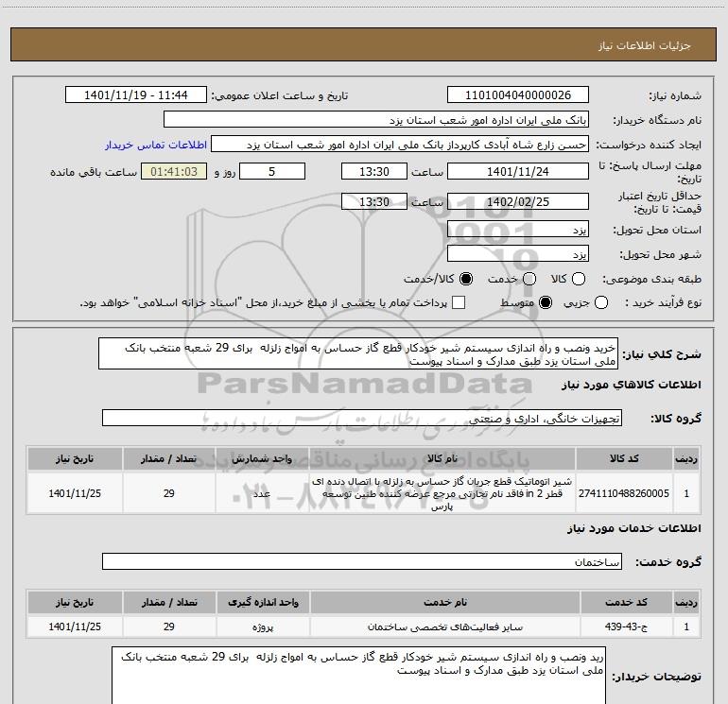Select the خدمت radio button
This screenshot has height=704, width=728.
[529, 279]
